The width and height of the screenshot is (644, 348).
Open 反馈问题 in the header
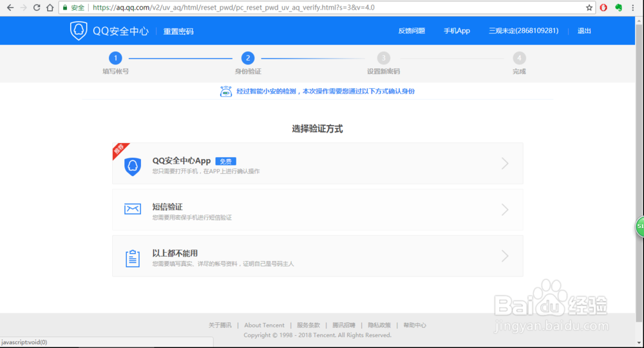(x=412, y=31)
